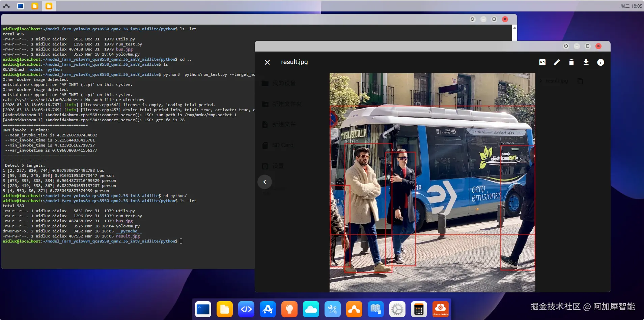Click the detected bus image preview
Image resolution: width=644 pixels, height=320 pixels.
click(x=432, y=182)
